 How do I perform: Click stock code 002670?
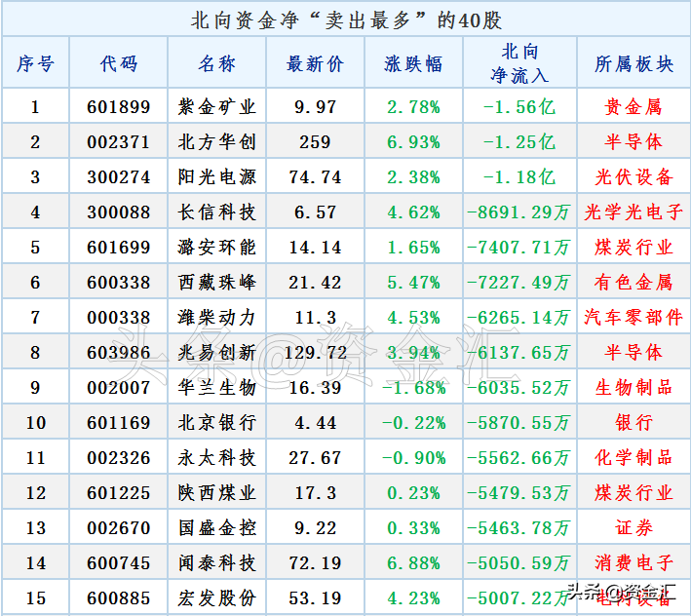click(x=119, y=528)
